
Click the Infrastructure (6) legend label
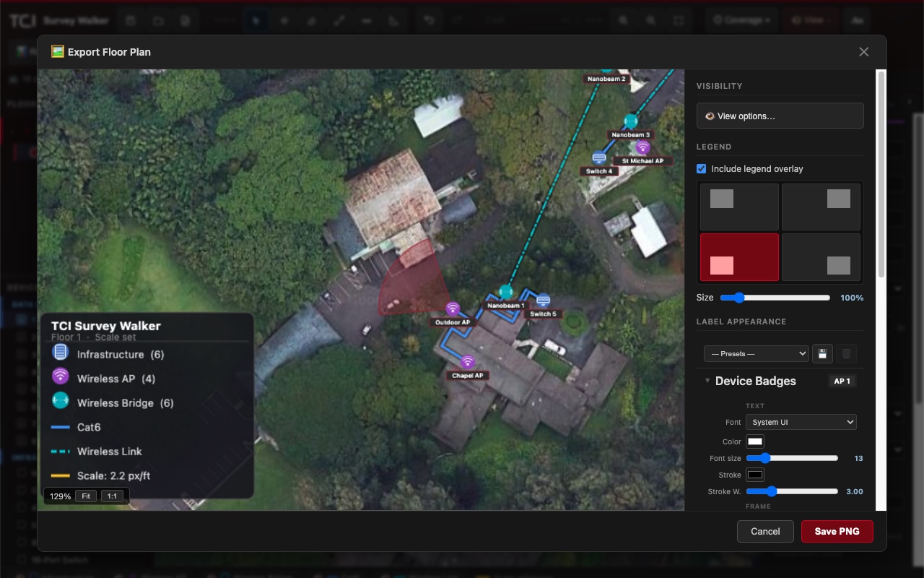(121, 355)
